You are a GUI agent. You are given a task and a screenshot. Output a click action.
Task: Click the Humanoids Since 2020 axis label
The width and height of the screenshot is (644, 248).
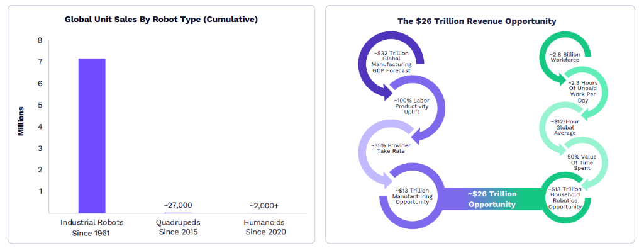265,227
